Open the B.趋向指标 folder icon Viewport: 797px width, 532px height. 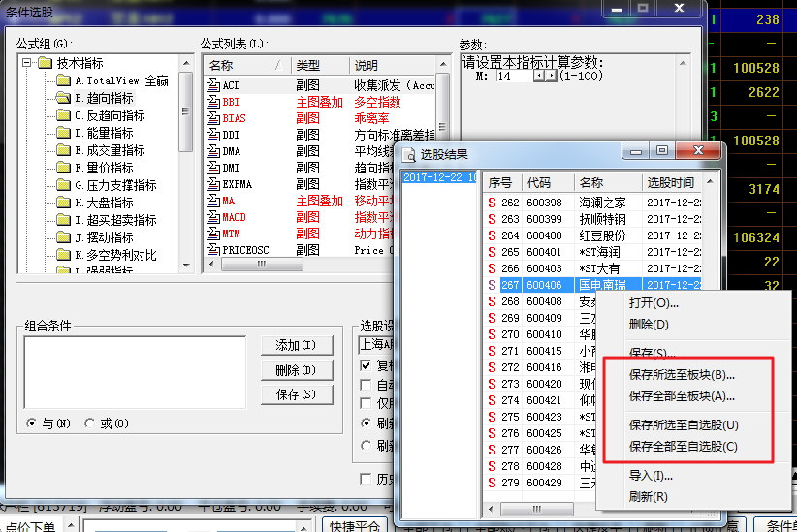(64, 98)
